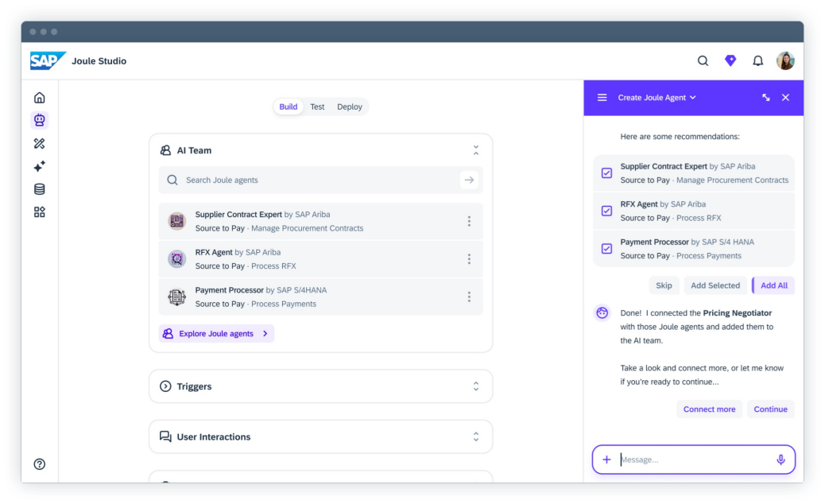Select the Joule agent robot sidebar icon
Screen dimensions: 825x504
[40, 121]
